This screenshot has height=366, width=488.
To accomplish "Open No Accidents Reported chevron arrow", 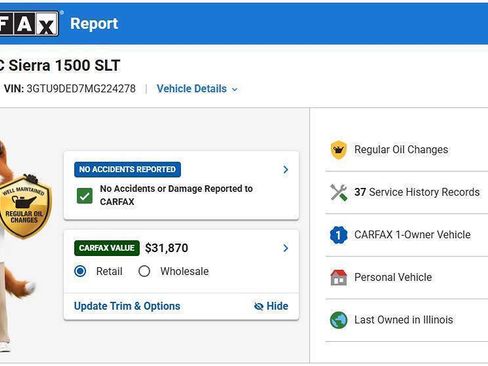I will [x=286, y=169].
